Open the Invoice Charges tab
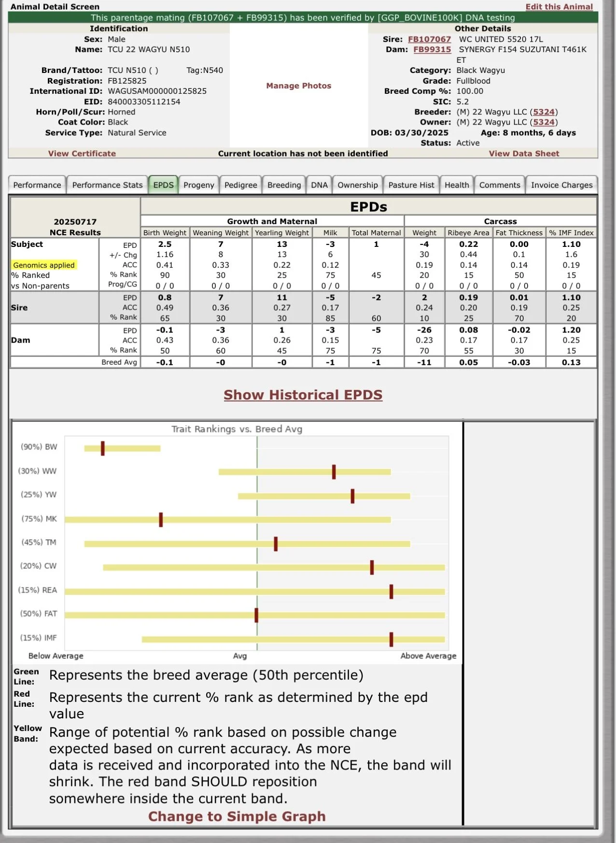The height and width of the screenshot is (843, 616). click(x=561, y=185)
